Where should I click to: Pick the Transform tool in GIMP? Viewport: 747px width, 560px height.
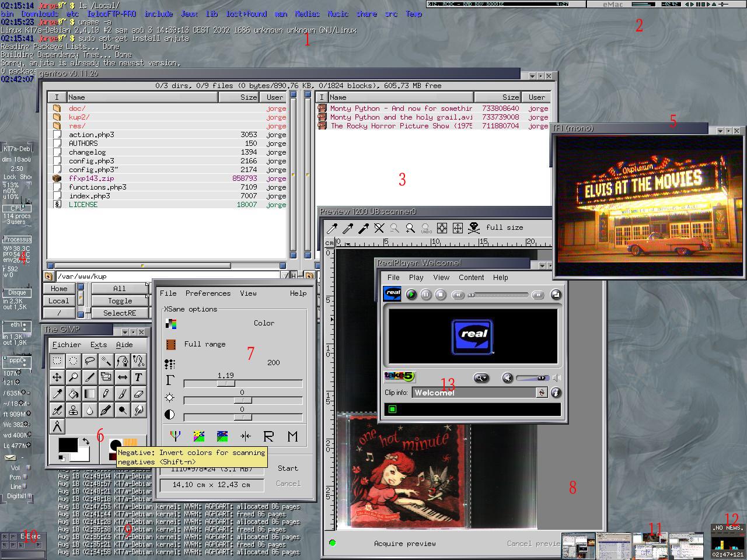pyautogui.click(x=106, y=377)
